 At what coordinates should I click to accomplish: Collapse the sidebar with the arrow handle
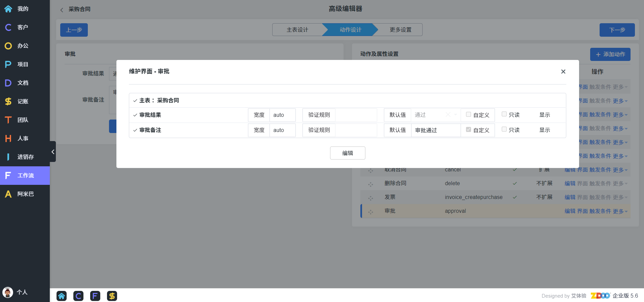point(53,152)
